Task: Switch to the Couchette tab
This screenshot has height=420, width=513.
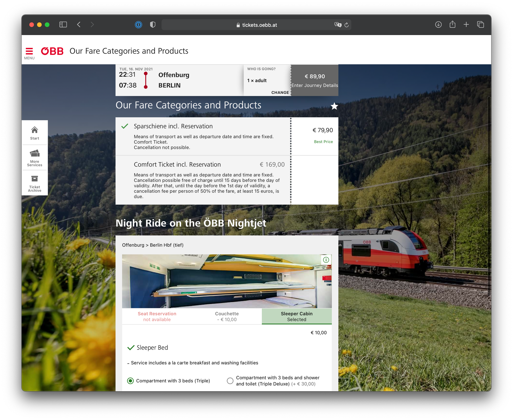Action: (227, 316)
